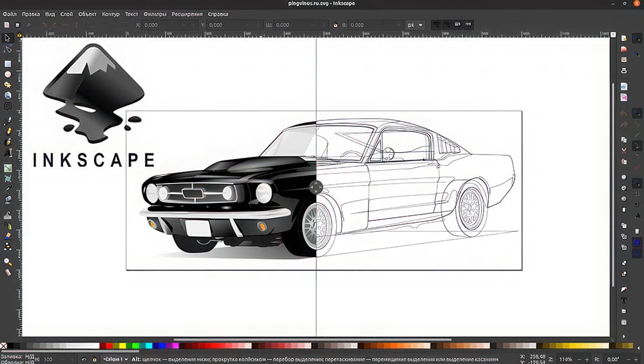Image resolution: width=644 pixels, height=364 pixels.
Task: Open the Файл menu
Action: [10, 14]
